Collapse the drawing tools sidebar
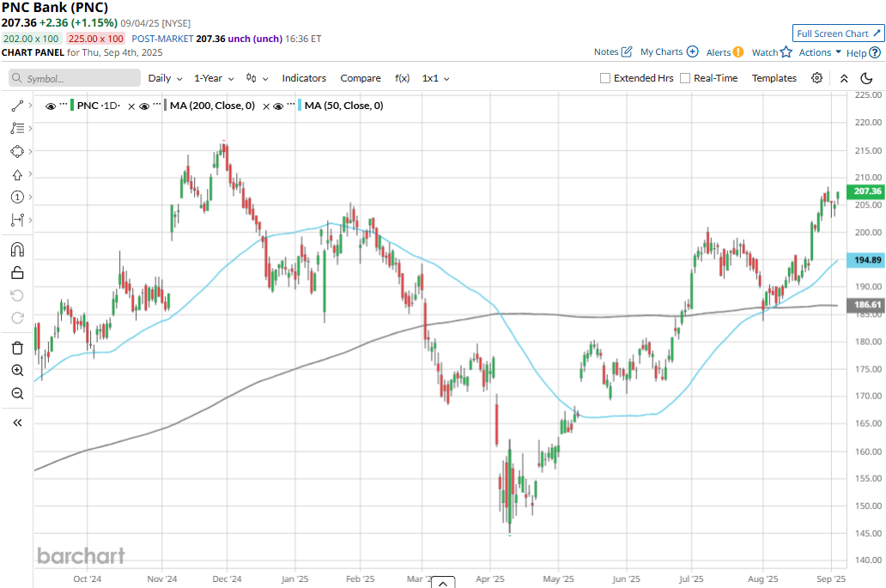The height and width of the screenshot is (588, 886). pyautogui.click(x=17, y=422)
